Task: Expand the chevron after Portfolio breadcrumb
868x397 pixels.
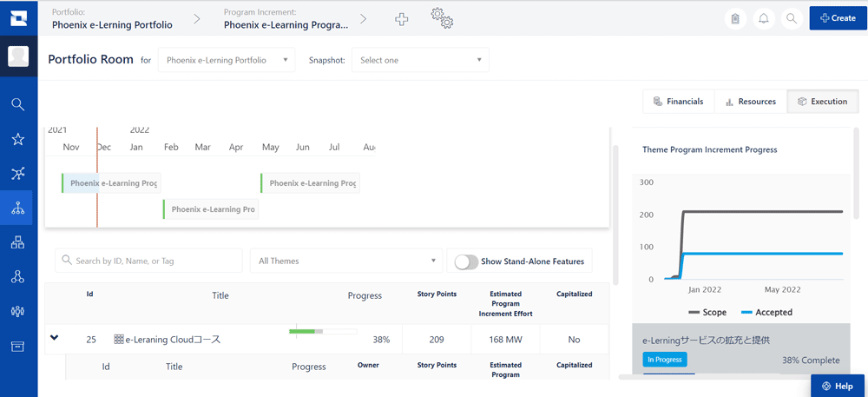Action: tap(196, 19)
